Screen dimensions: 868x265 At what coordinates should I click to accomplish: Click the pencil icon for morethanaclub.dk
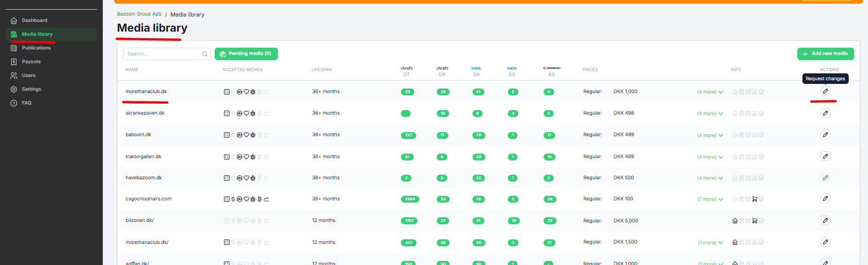(x=825, y=91)
